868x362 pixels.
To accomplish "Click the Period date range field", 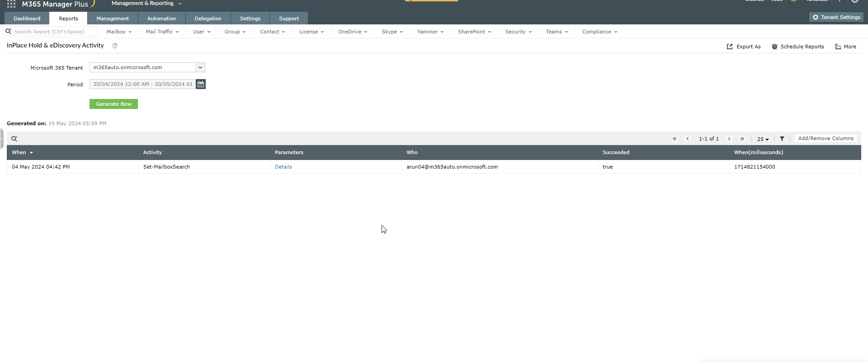I will point(142,84).
